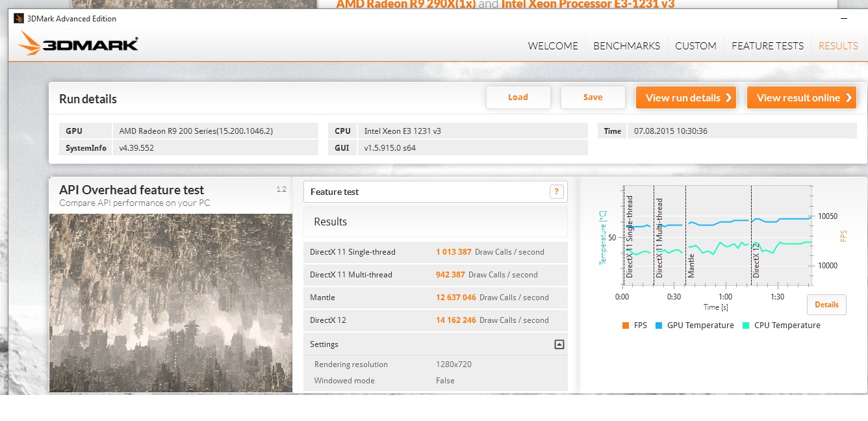Screen dimensions: 868x421
Task: Click the API Overhead test thumbnail image
Action: [171, 303]
